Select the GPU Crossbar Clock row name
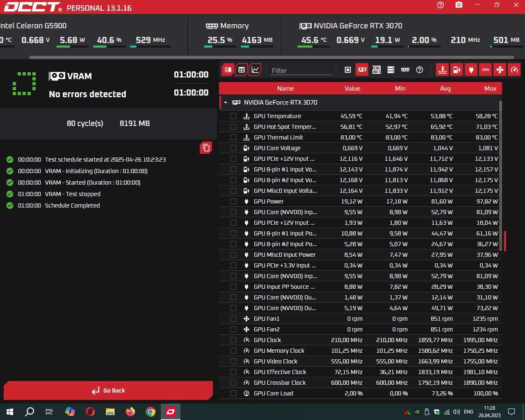The width and height of the screenshot is (525, 420). [x=280, y=383]
